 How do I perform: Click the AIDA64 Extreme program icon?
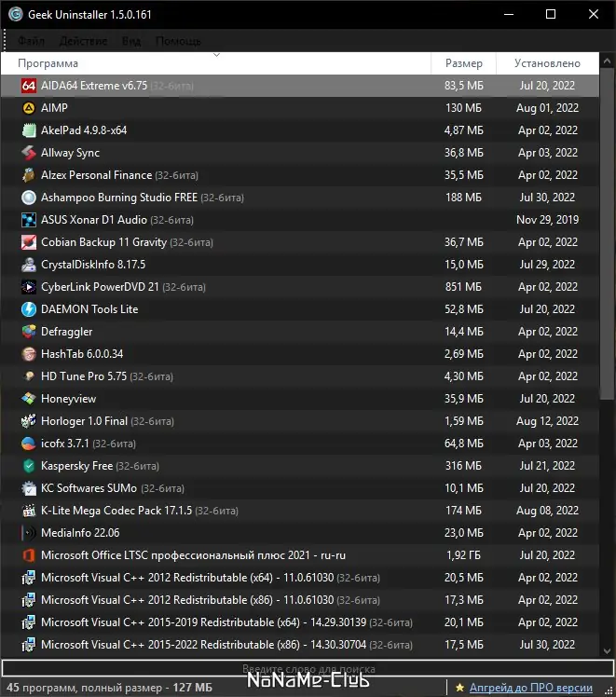click(29, 86)
